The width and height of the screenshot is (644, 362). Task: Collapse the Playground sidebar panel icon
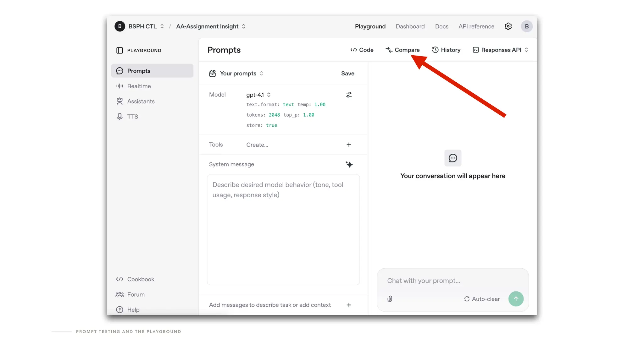pyautogui.click(x=119, y=50)
